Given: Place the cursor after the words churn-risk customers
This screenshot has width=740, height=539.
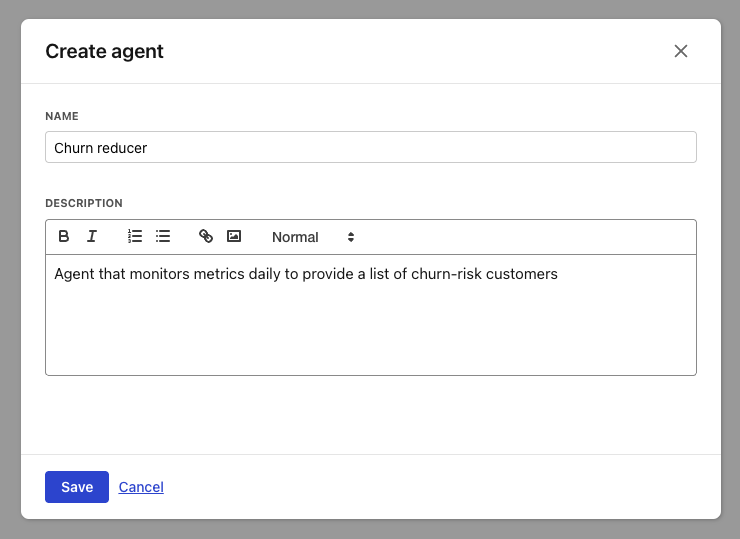Looking at the screenshot, I should point(559,274).
